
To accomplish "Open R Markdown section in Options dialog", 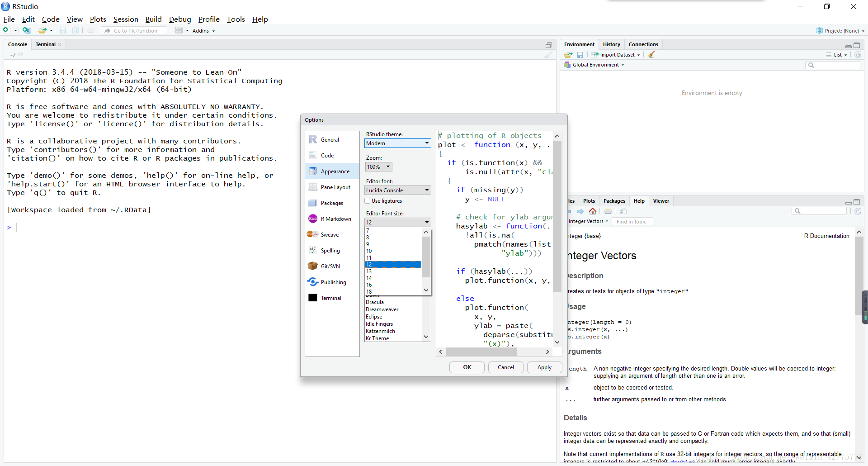I will pos(332,219).
